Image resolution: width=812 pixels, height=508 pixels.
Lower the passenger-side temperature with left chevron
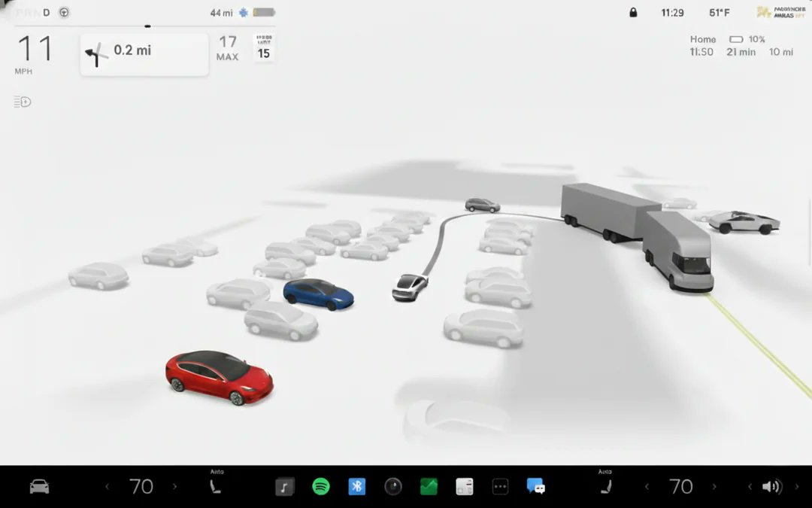point(647,487)
